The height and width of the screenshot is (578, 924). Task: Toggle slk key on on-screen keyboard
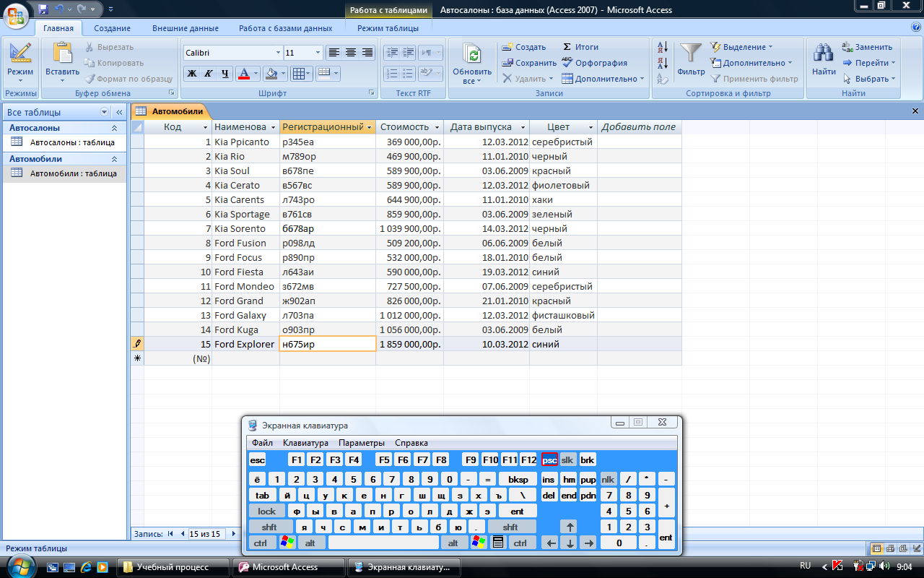(567, 460)
